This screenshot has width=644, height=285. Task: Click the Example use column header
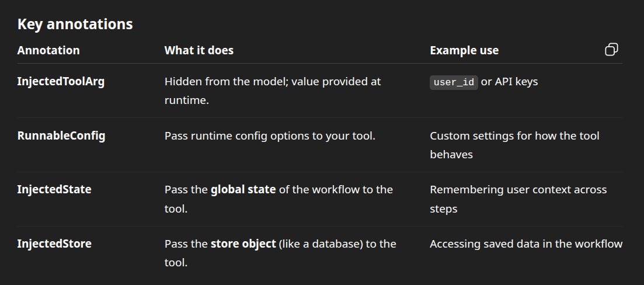(464, 50)
